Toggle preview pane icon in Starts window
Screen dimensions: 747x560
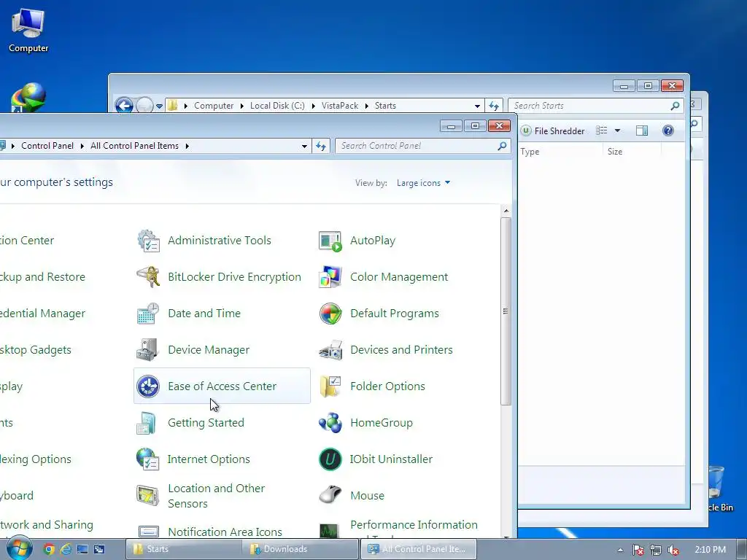tap(642, 131)
